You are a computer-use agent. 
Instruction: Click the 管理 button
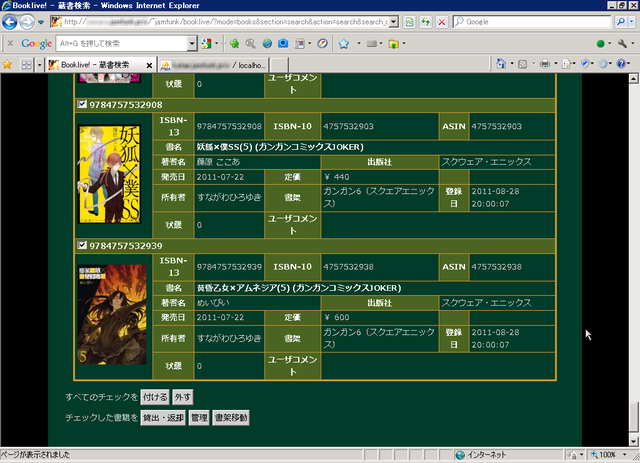[x=199, y=418]
